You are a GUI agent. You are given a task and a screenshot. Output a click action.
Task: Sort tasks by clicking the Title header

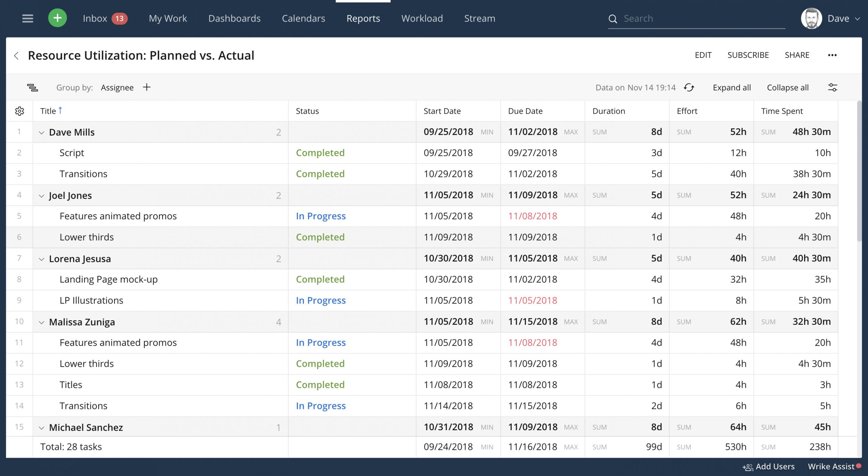click(x=49, y=111)
